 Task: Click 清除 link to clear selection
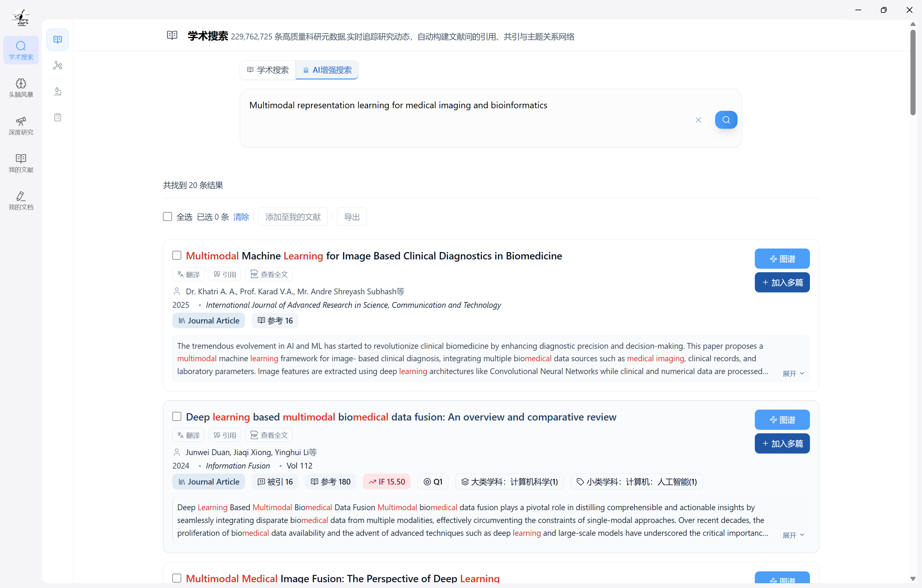[x=241, y=217]
